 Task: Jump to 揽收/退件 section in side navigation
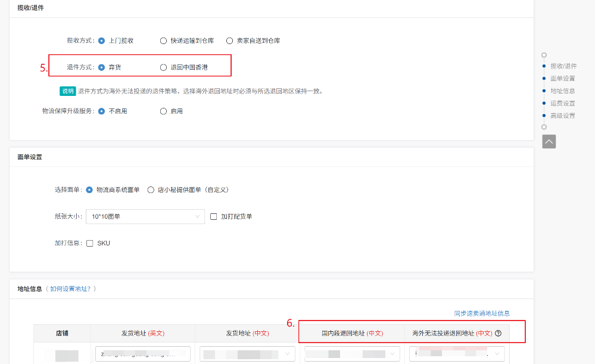563,66
